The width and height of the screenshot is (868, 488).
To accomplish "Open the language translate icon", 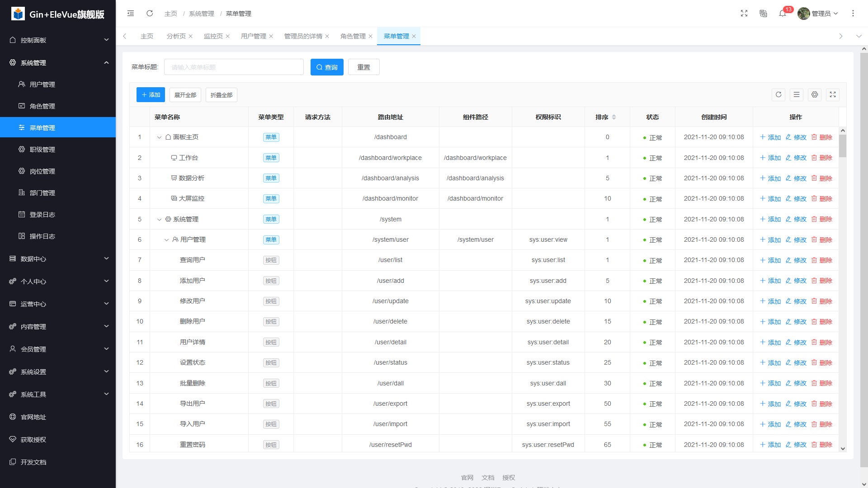I will point(764,14).
